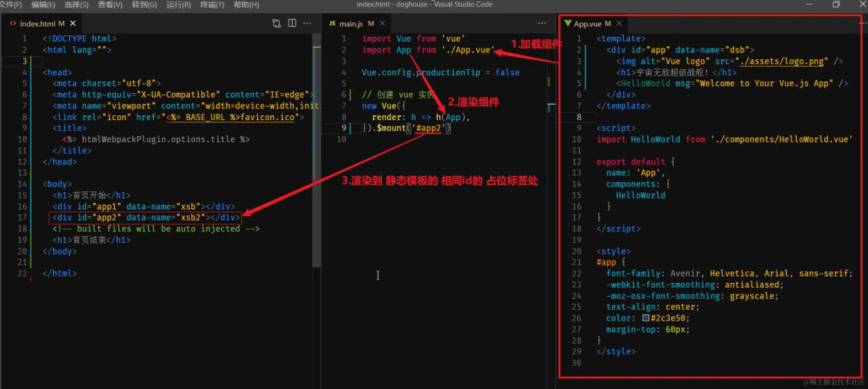
Task: Click the HTML file icon on index.html tab
Action: (13, 23)
